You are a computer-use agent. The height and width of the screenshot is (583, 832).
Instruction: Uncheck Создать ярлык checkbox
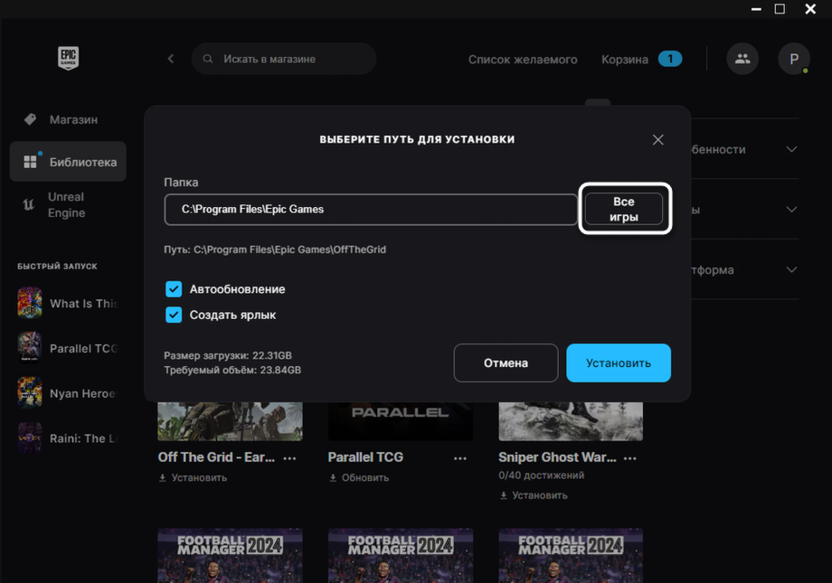pos(174,315)
